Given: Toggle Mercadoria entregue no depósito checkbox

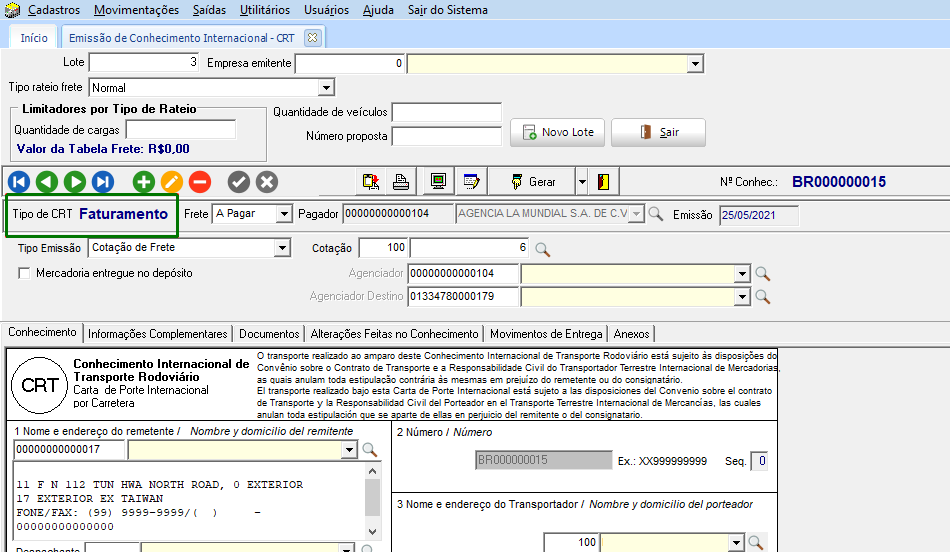Looking at the screenshot, I should pyautogui.click(x=24, y=273).
